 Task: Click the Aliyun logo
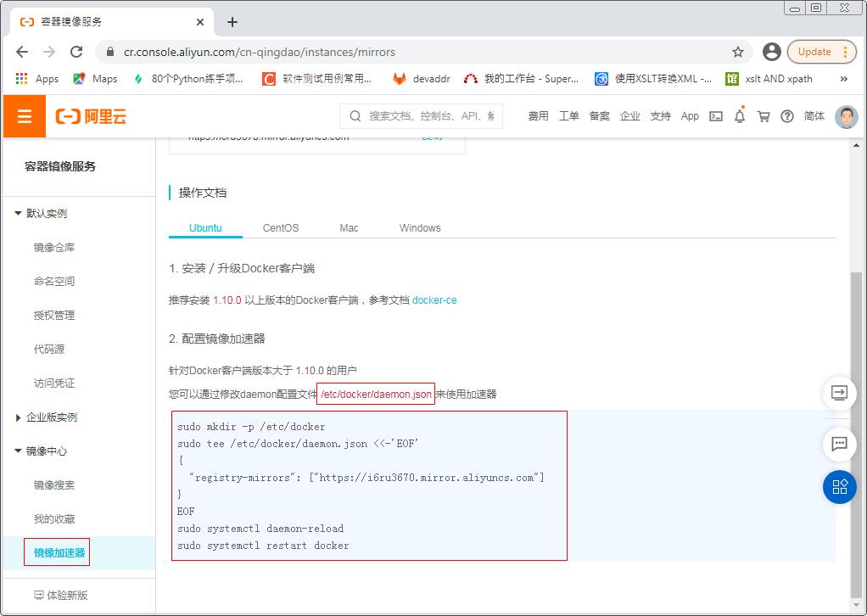coord(92,116)
